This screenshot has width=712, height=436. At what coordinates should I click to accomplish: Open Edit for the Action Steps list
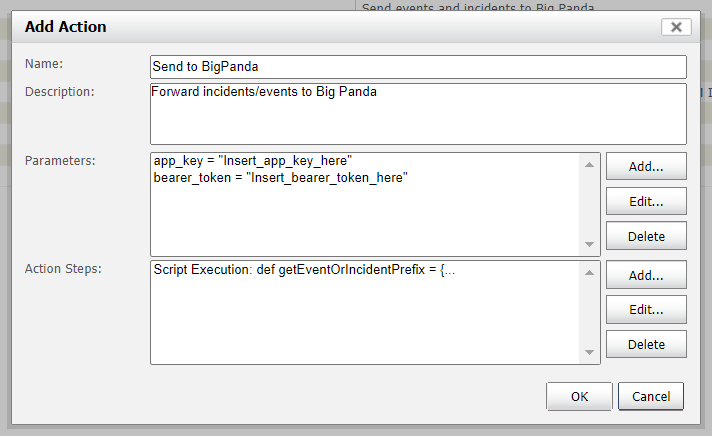click(646, 310)
